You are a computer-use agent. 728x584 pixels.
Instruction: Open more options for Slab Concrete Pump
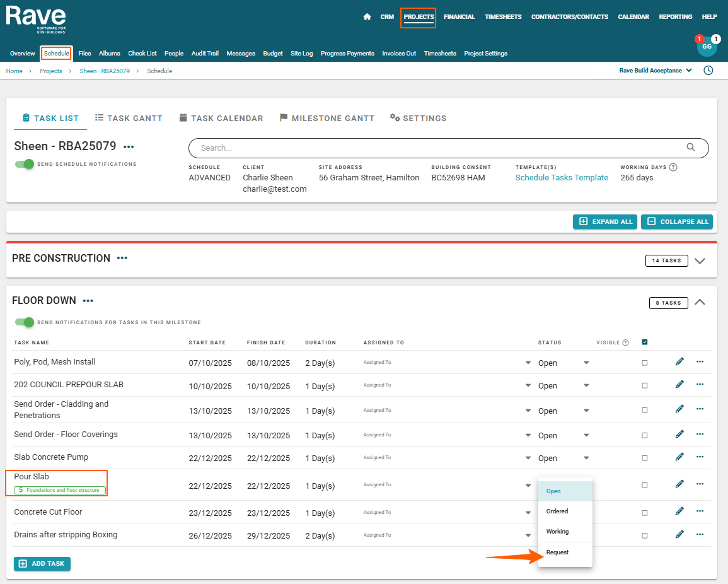[x=700, y=457]
